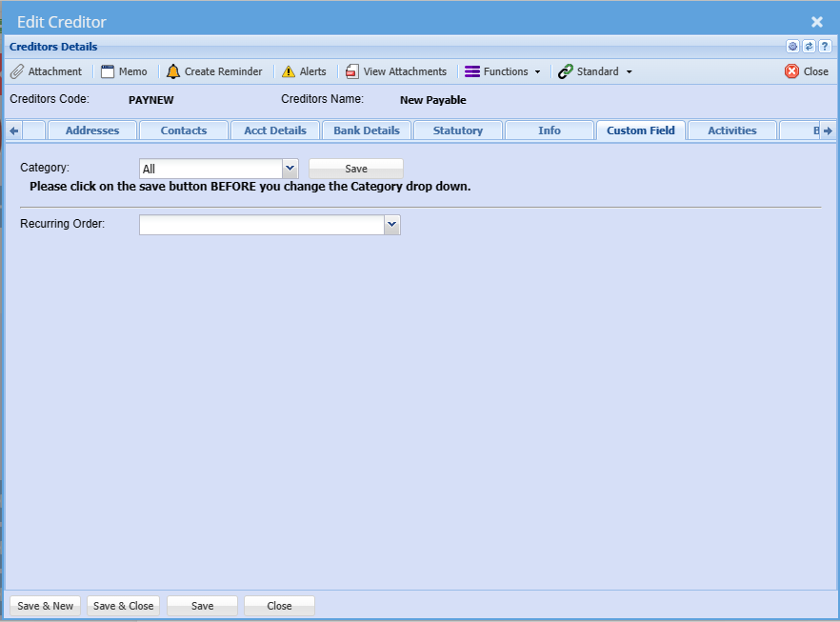Open the Recurring Order dropdown

(392, 224)
